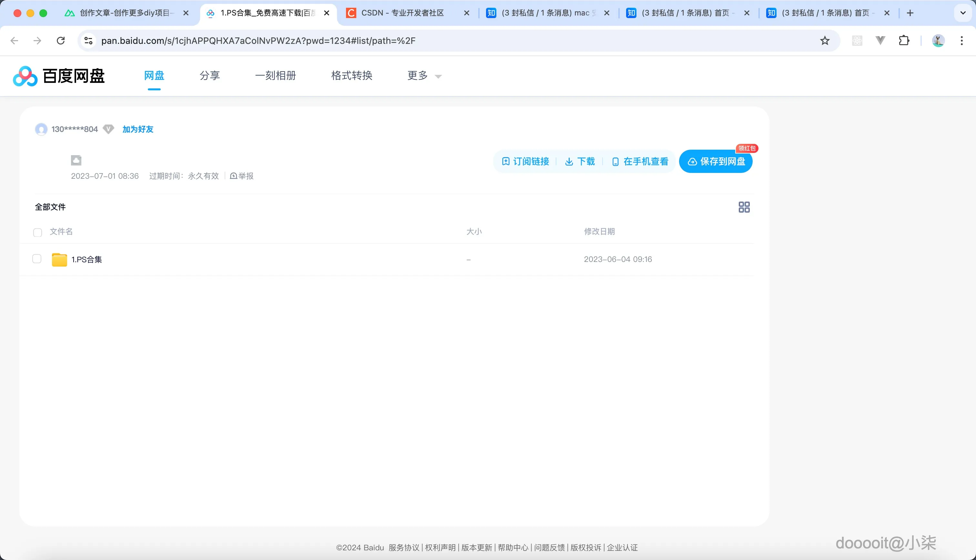The height and width of the screenshot is (560, 976).
Task: Toggle the select-all files checkbox
Action: 37,232
